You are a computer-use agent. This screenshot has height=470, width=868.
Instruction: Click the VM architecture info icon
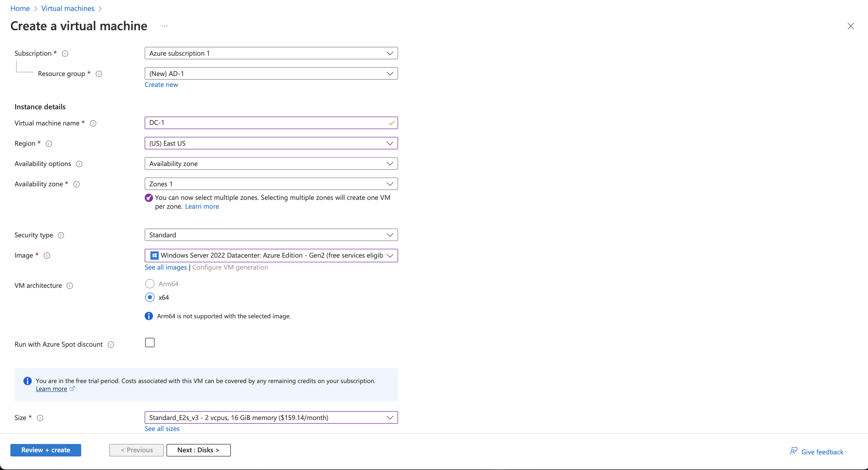pos(70,286)
